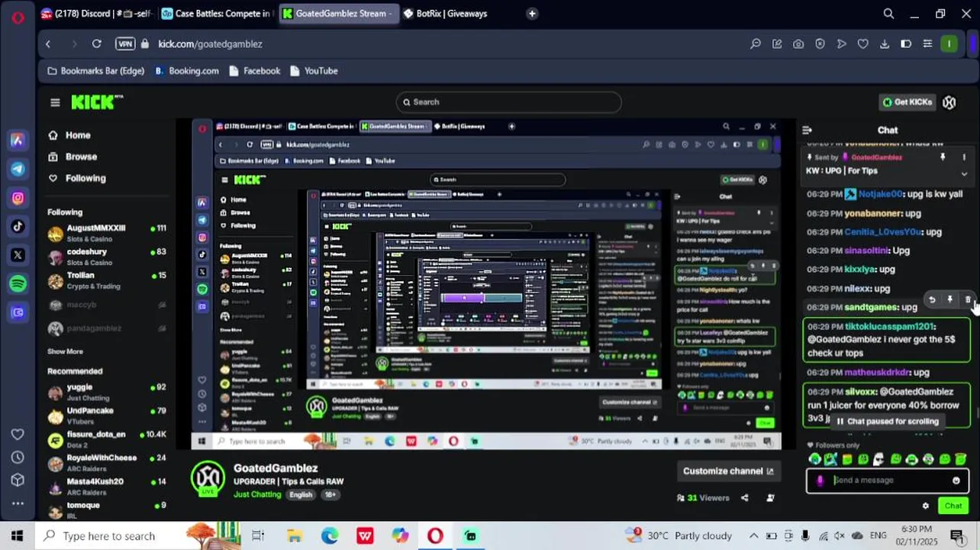Switch to the Discord browser tab

tap(95, 13)
